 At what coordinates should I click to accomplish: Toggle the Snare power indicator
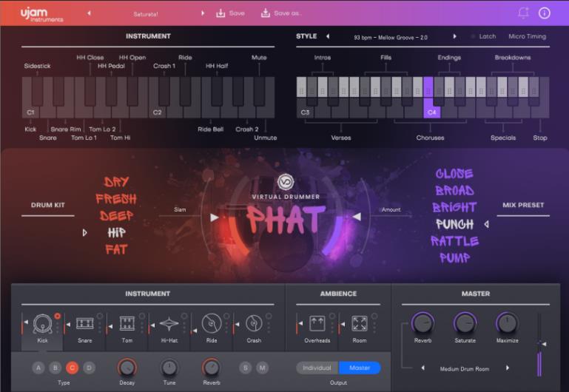click(100, 317)
